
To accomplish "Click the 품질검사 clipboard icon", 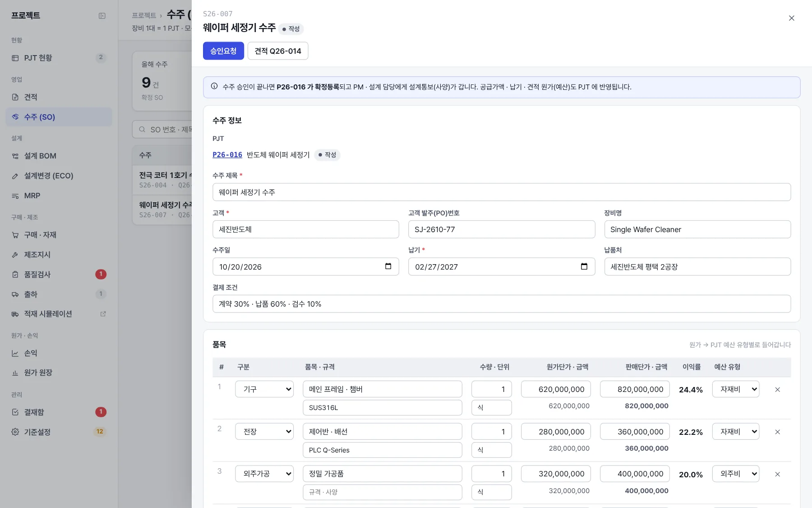I will [x=15, y=275].
